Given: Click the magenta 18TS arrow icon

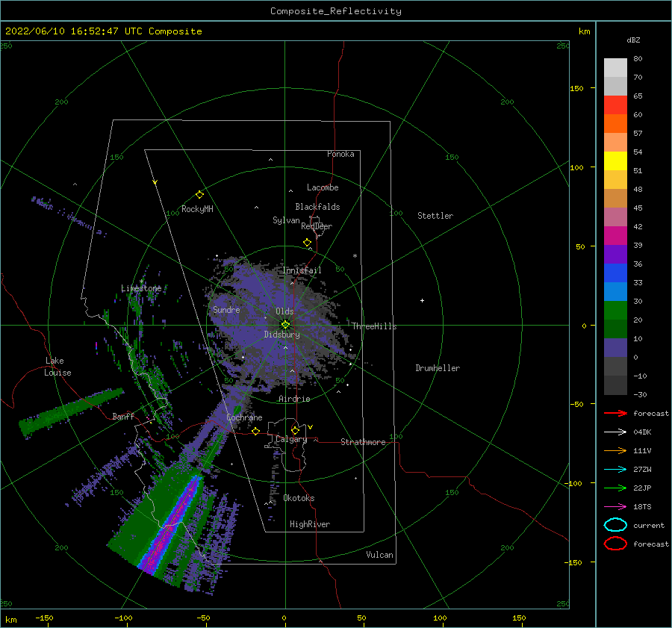Looking at the screenshot, I should coord(615,507).
